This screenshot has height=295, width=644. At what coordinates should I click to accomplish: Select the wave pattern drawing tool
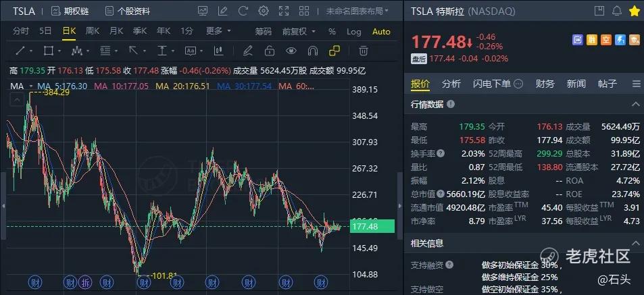77,51
